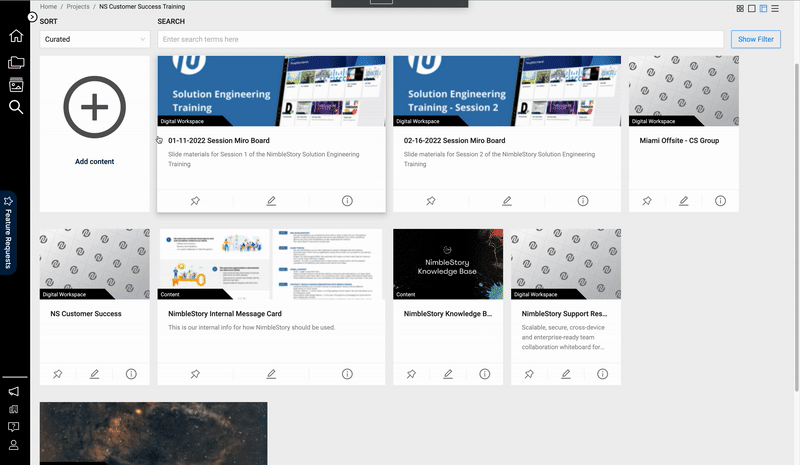Click the Show Filter button
The height and width of the screenshot is (465, 800).
tap(755, 39)
